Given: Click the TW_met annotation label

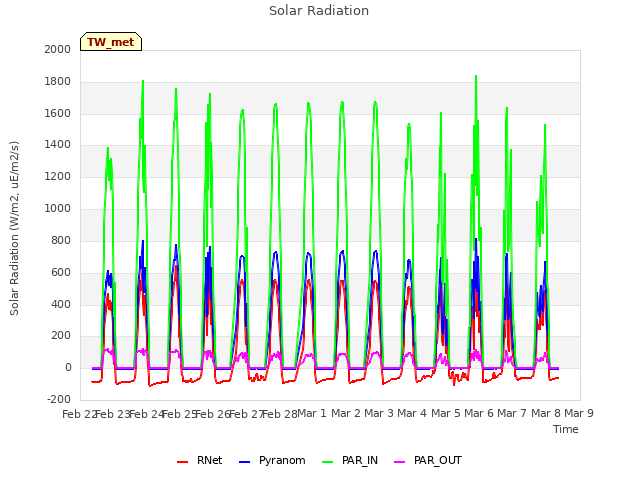Looking at the screenshot, I should pos(111,42).
